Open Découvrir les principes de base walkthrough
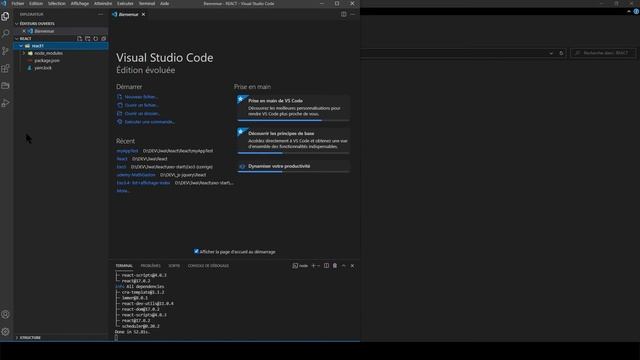640x360 pixels. (293, 141)
